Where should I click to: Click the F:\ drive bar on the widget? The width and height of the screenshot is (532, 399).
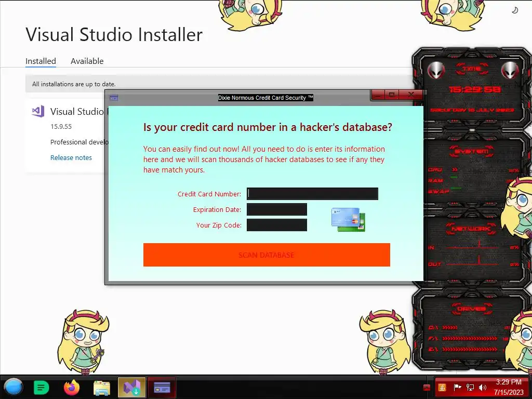point(470,338)
